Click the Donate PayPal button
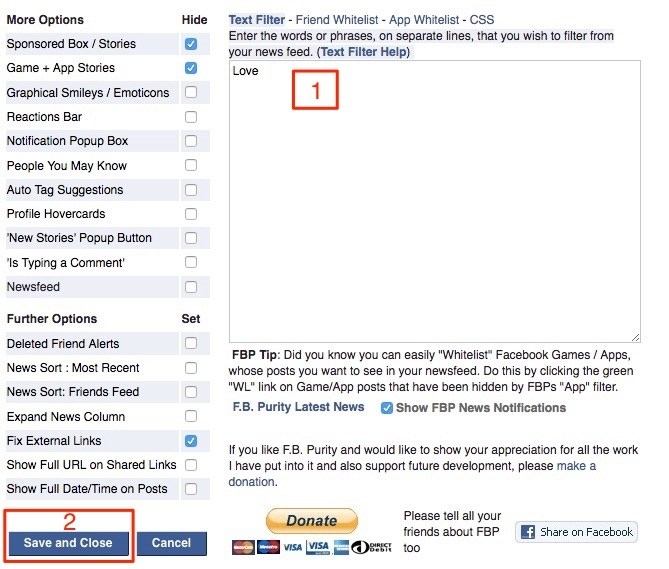669x569 pixels. pyautogui.click(x=311, y=520)
